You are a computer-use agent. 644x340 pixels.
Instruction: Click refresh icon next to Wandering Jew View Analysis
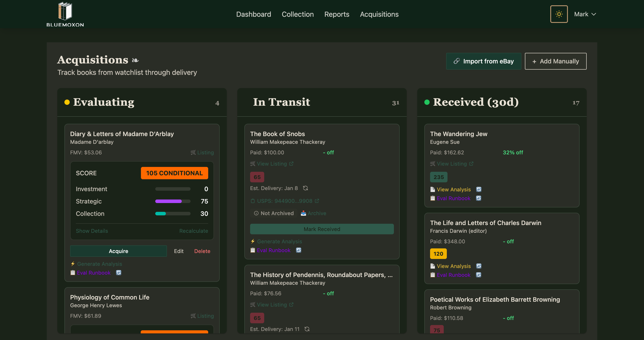click(479, 189)
